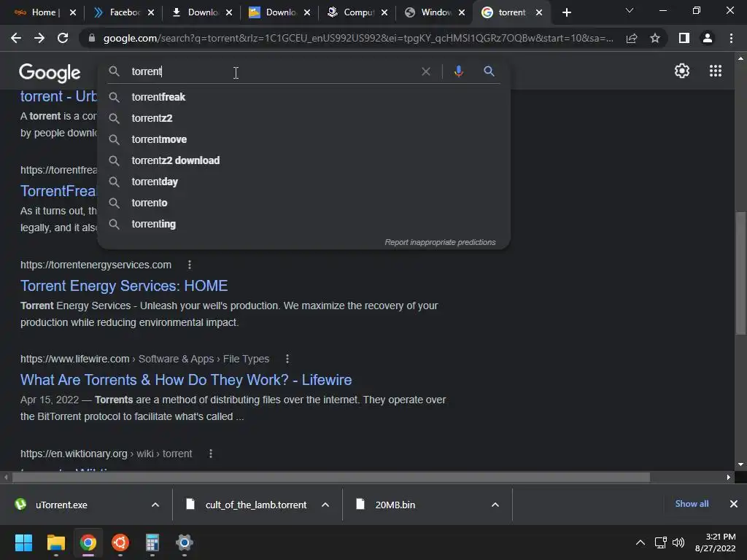Open downloaded 20MB.bin file

coord(395,505)
